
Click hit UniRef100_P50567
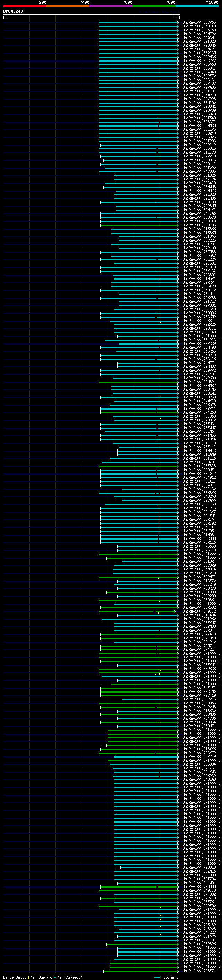click(x=199, y=256)
